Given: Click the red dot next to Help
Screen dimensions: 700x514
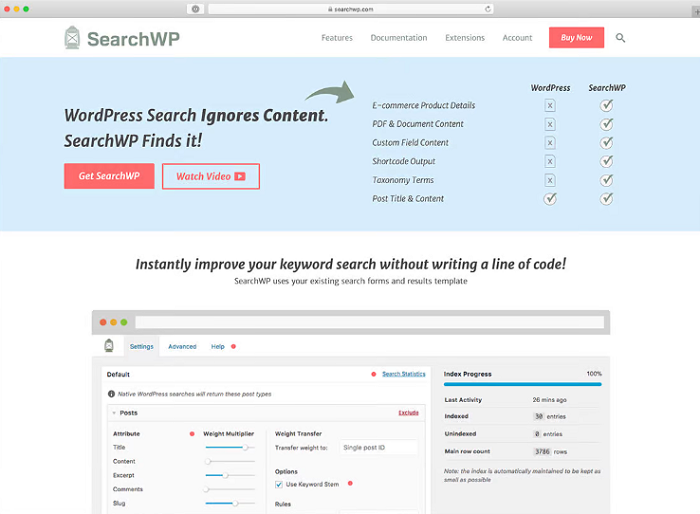Looking at the screenshot, I should (233, 347).
